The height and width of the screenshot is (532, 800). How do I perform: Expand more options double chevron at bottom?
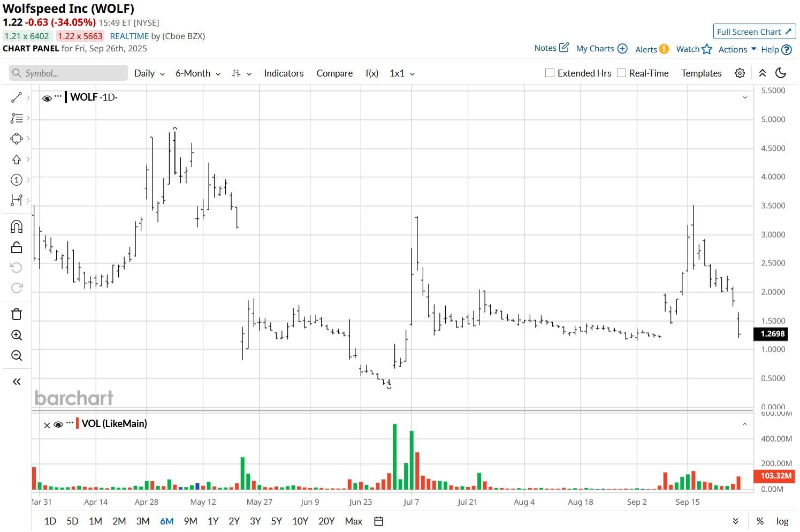point(736,521)
